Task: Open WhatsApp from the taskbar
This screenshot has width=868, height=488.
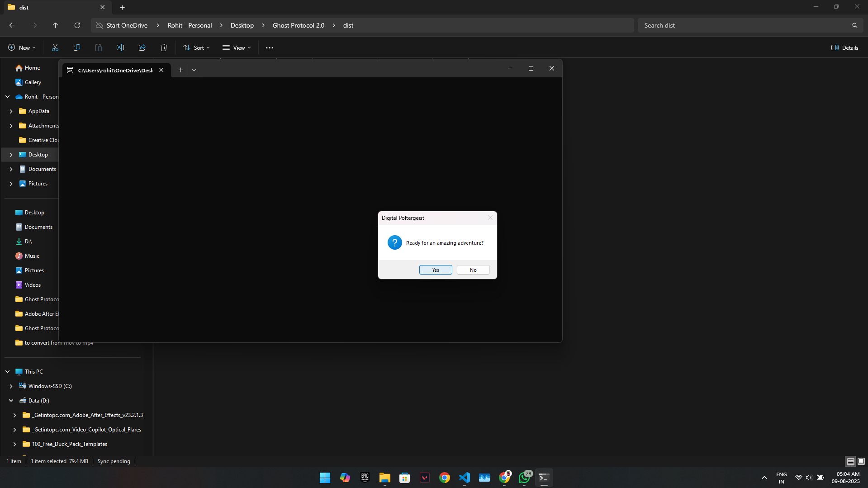Action: tap(524, 478)
